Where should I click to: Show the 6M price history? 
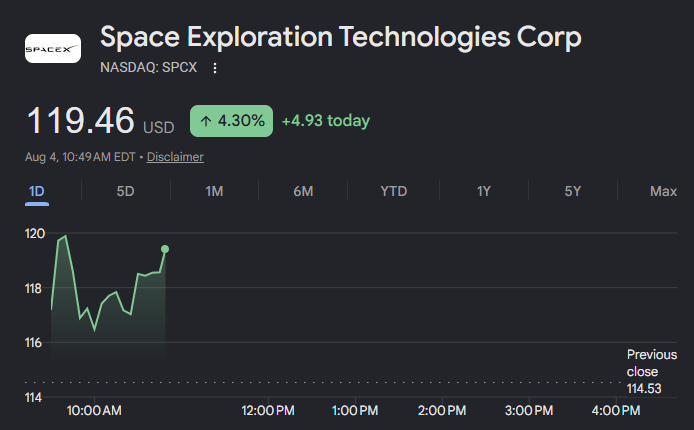click(303, 192)
